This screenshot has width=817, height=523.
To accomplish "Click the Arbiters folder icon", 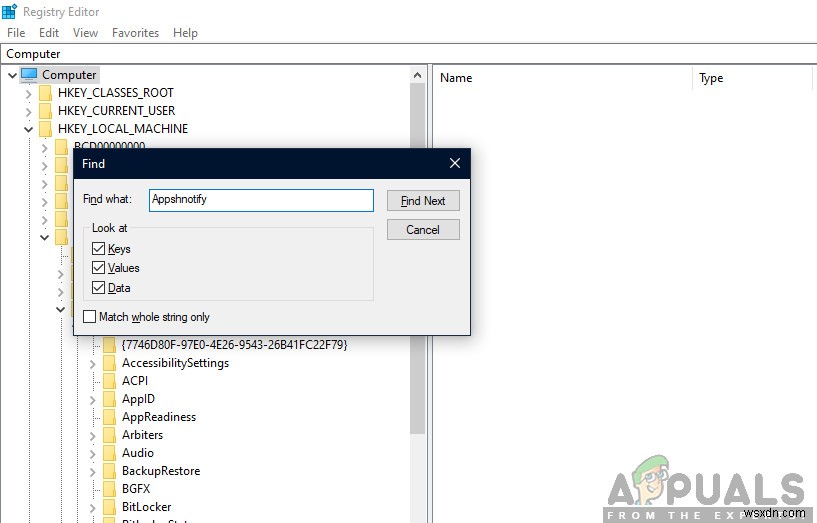I will tap(109, 435).
